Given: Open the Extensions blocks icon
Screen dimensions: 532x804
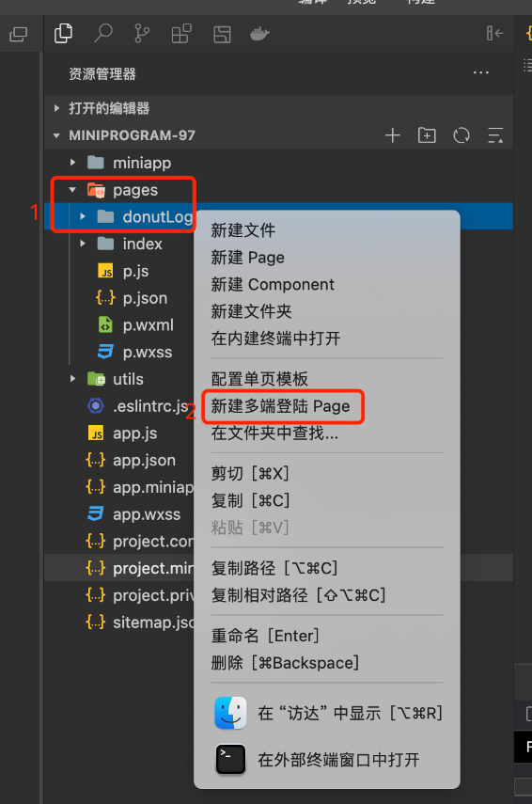Looking at the screenshot, I should (x=180, y=34).
